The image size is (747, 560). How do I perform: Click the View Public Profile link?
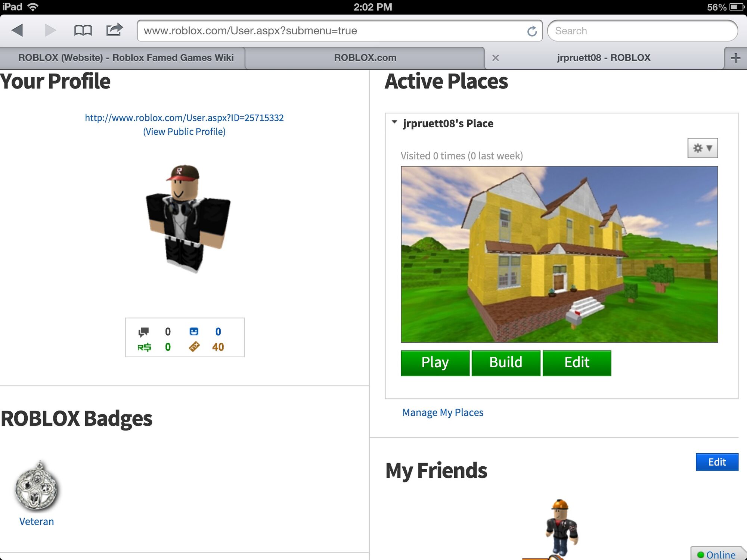pyautogui.click(x=184, y=131)
